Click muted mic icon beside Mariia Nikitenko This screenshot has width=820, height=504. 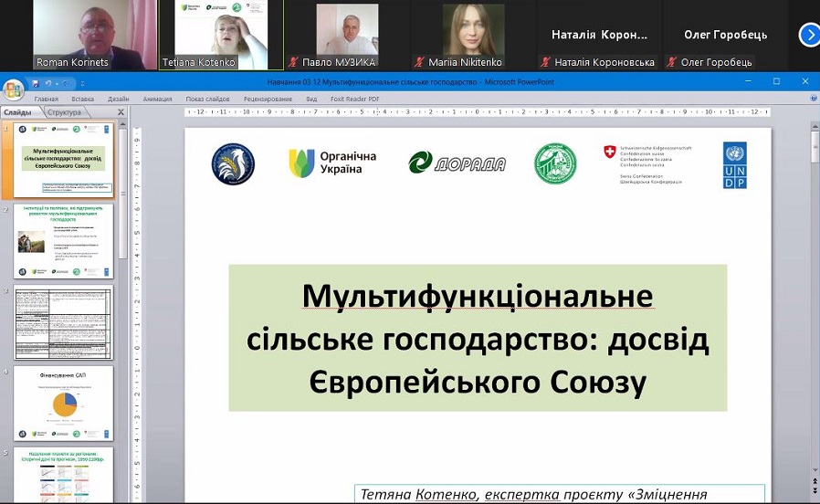(x=419, y=62)
